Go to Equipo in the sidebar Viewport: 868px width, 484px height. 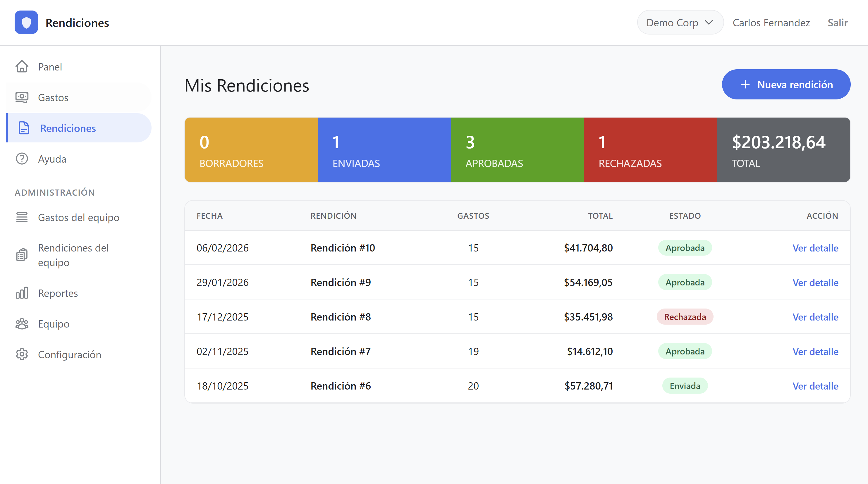pos(78,324)
